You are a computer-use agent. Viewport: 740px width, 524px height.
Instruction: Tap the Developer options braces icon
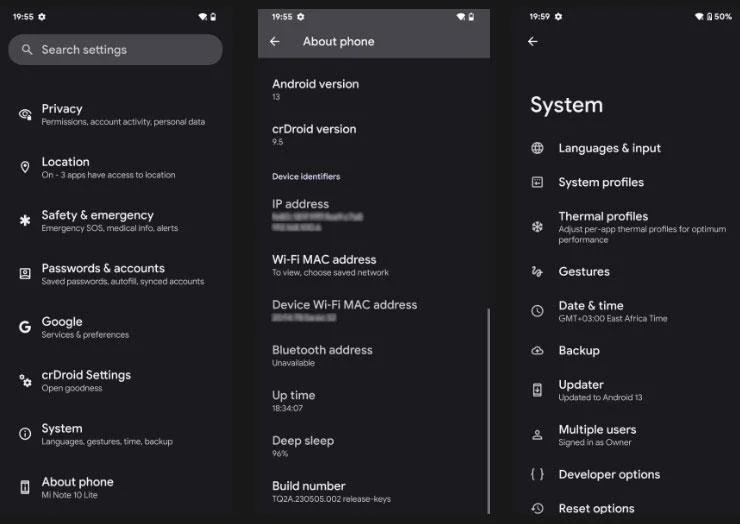[537, 474]
